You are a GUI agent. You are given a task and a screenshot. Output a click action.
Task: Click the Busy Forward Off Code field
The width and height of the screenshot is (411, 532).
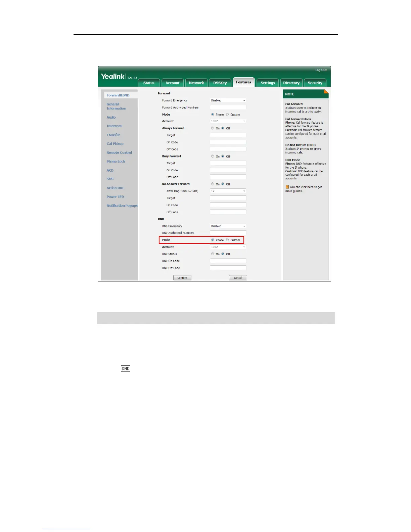click(x=228, y=177)
